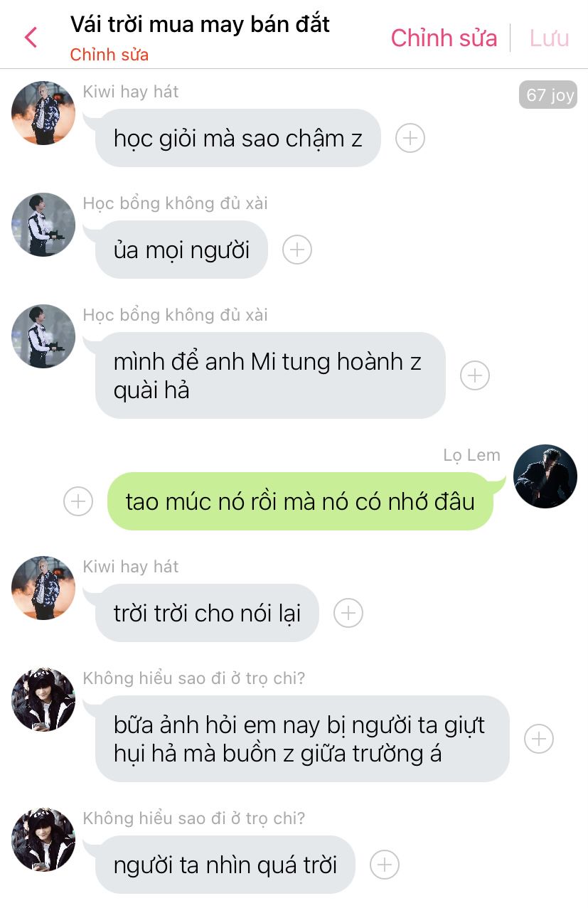Tap the "Chỉnh sửa" button in header
This screenshot has width=588, height=908.
tap(444, 38)
